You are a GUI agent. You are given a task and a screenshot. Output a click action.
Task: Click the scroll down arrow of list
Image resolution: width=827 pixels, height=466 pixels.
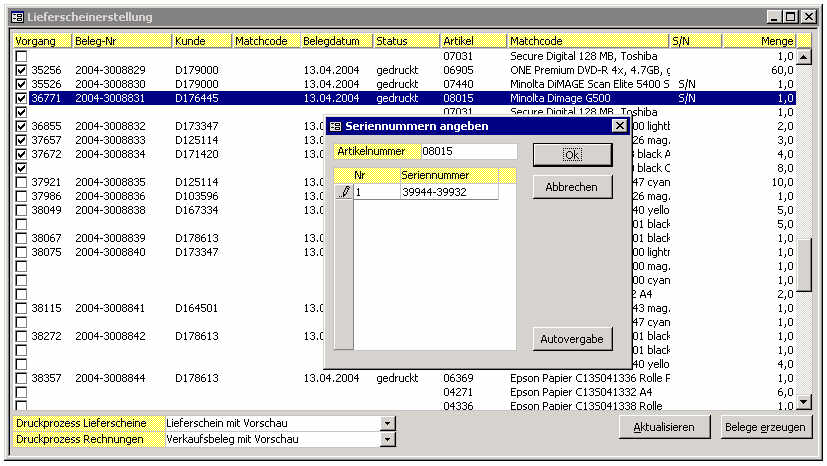tap(804, 403)
